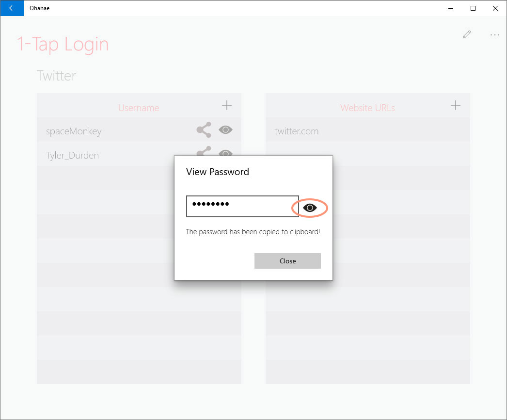
Task: Close the View Password dialog
Action: pyautogui.click(x=287, y=261)
